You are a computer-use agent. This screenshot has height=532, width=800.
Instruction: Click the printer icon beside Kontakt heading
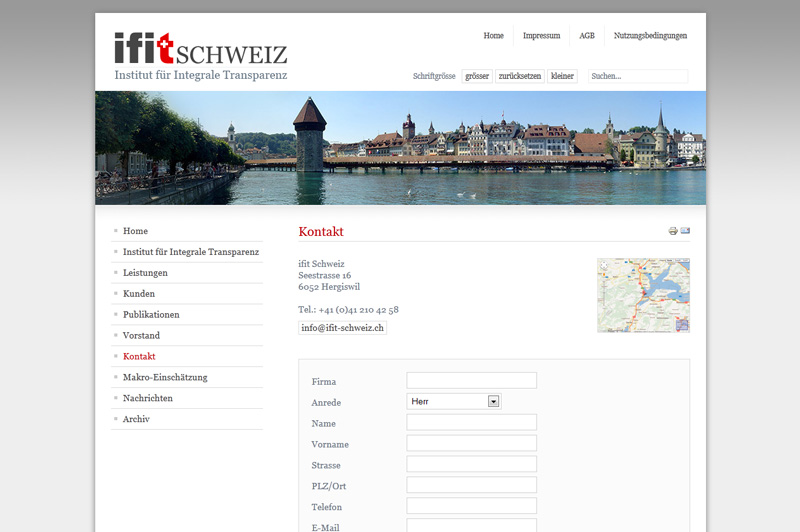point(673,232)
